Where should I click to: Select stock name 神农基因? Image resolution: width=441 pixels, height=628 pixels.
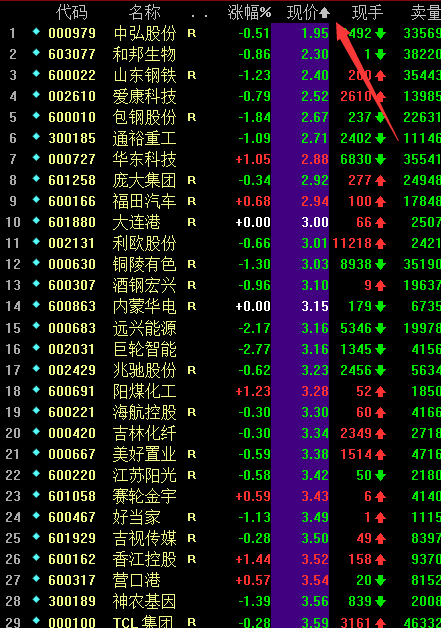click(x=144, y=601)
